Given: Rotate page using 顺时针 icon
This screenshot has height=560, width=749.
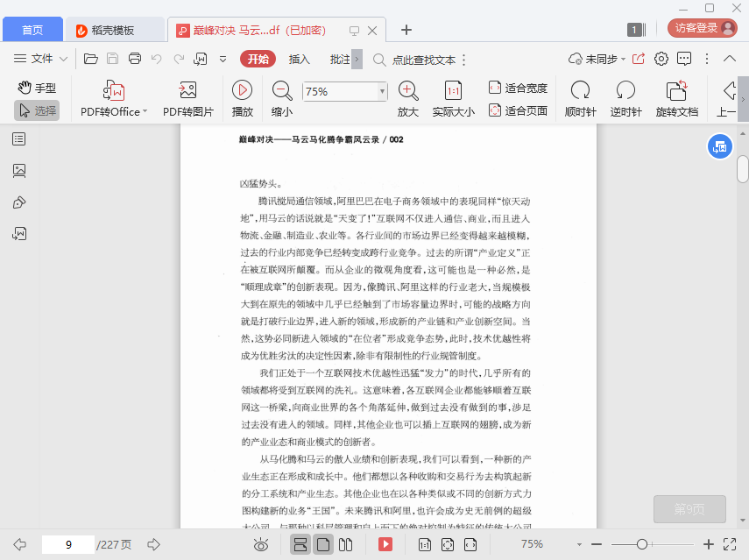Looking at the screenshot, I should [580, 90].
